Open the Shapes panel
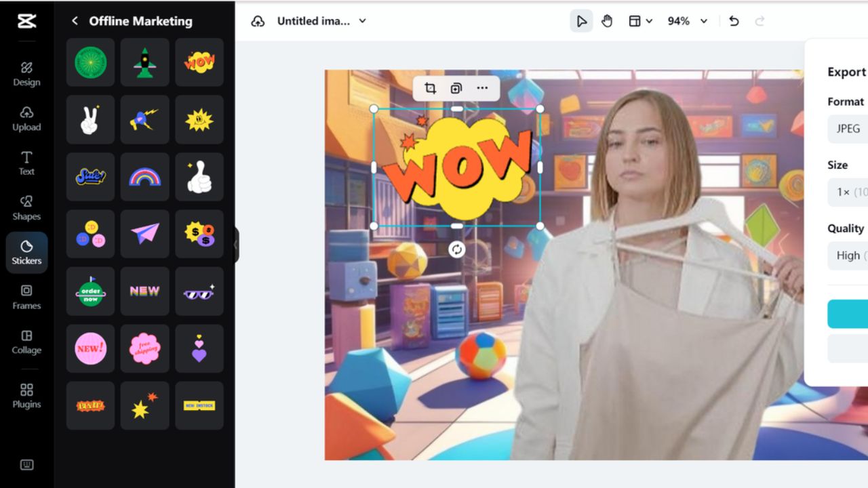The height and width of the screenshot is (488, 868). pyautogui.click(x=26, y=207)
